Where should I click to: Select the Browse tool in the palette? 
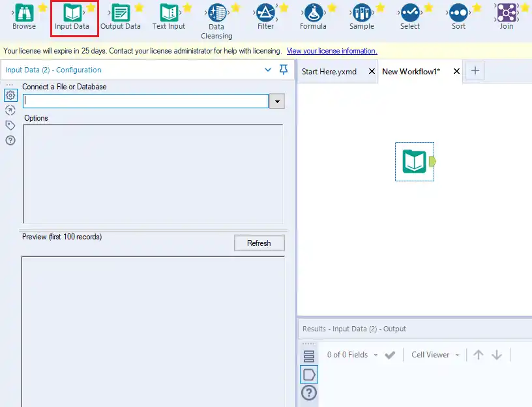pos(24,12)
